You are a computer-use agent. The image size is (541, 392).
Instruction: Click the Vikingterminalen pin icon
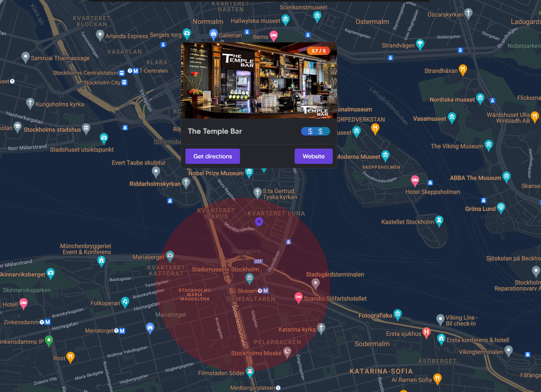(x=508, y=351)
